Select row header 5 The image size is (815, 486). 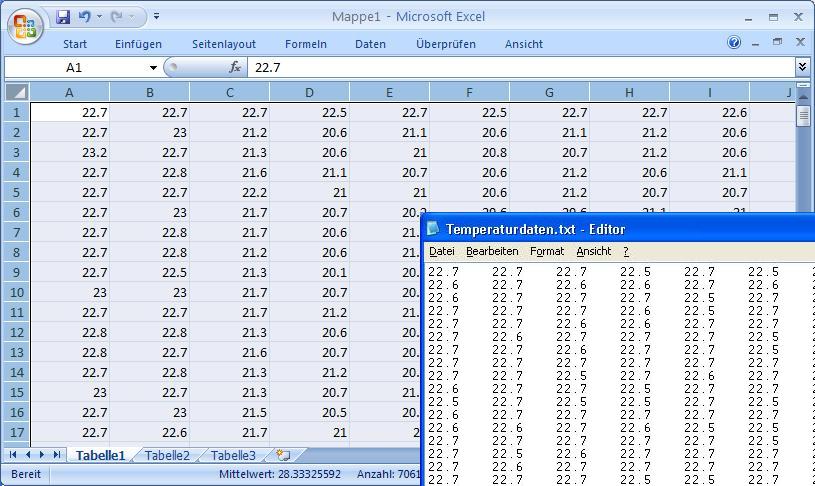pyautogui.click(x=16, y=192)
